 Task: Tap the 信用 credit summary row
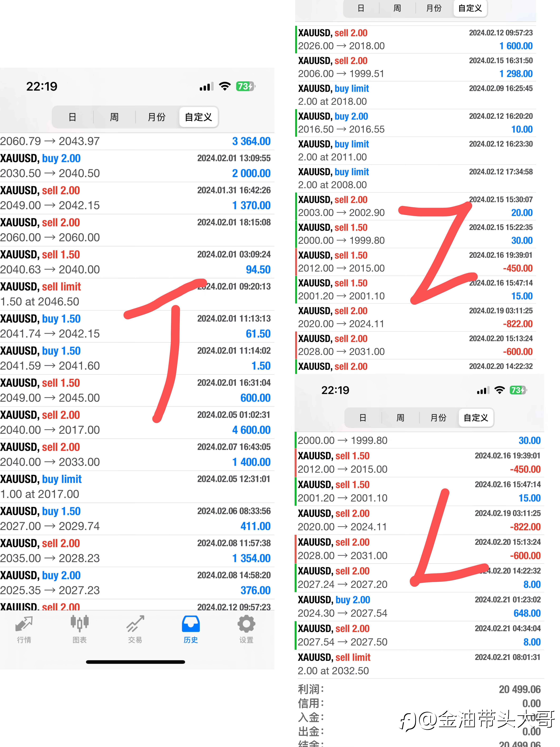[420, 704]
